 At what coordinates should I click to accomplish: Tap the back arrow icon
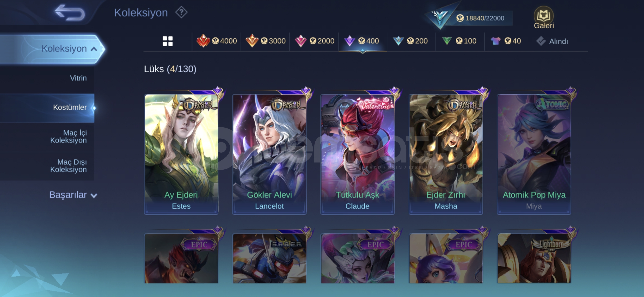click(70, 13)
